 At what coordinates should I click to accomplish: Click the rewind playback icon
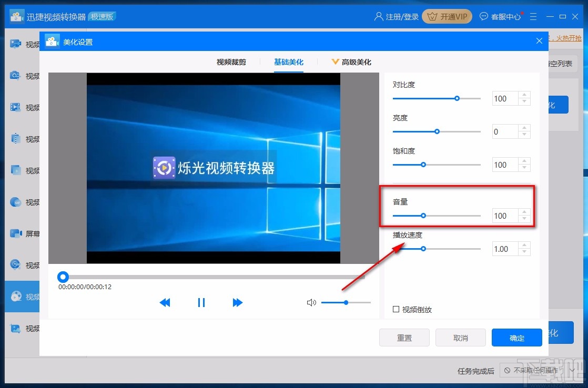point(165,302)
